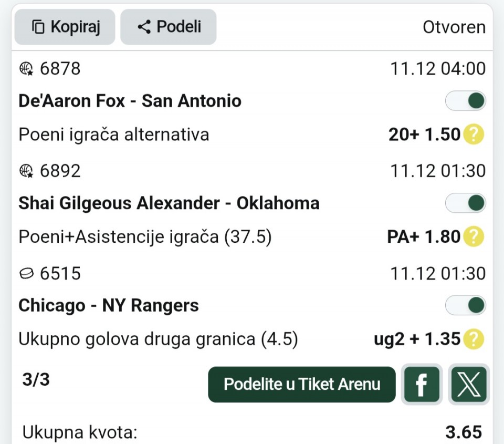The width and height of the screenshot is (504, 444).
Task: Click the X (Twitter) share icon
Action: tap(469, 384)
